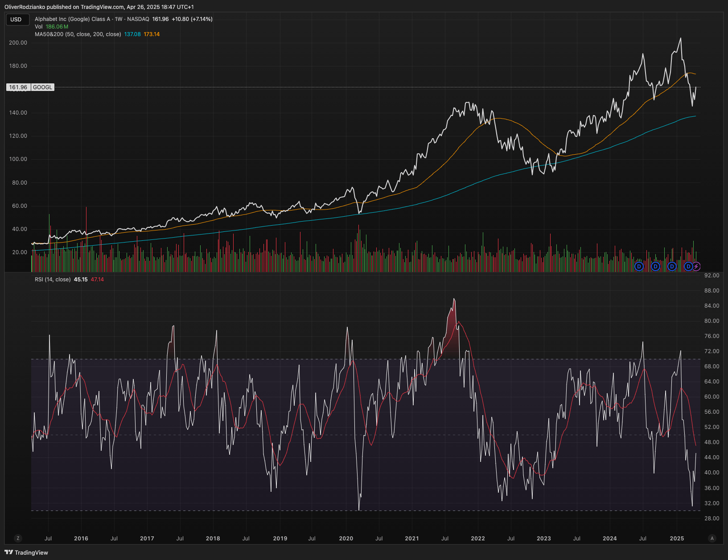Open the purple earnings lightning bolt icon
The height and width of the screenshot is (560, 728).
(x=696, y=266)
